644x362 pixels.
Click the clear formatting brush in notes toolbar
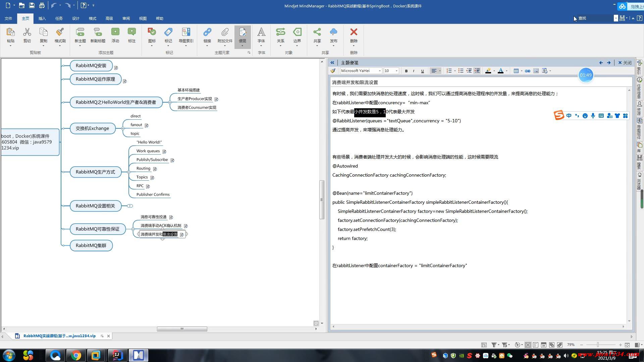[333, 71]
